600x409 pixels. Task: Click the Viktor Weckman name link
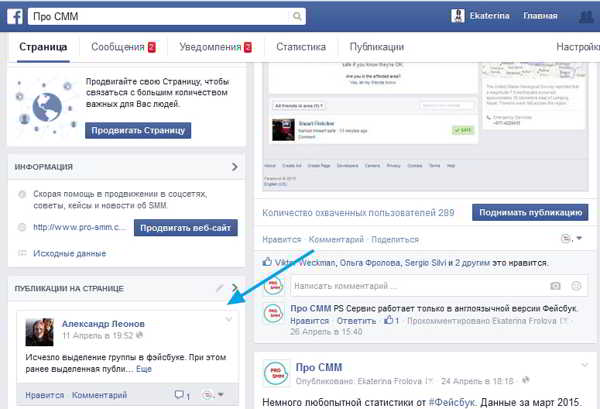pyautogui.click(x=306, y=263)
